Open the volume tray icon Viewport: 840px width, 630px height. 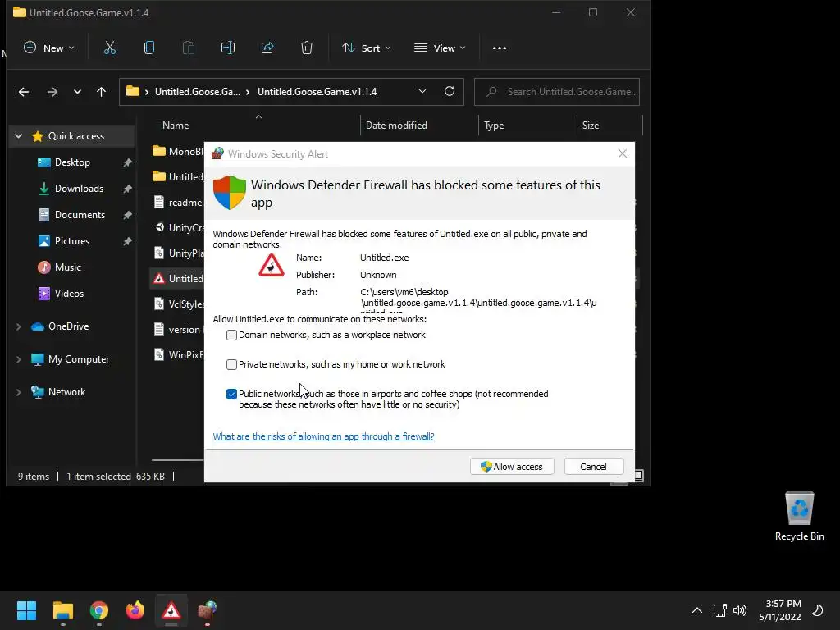tap(740, 610)
